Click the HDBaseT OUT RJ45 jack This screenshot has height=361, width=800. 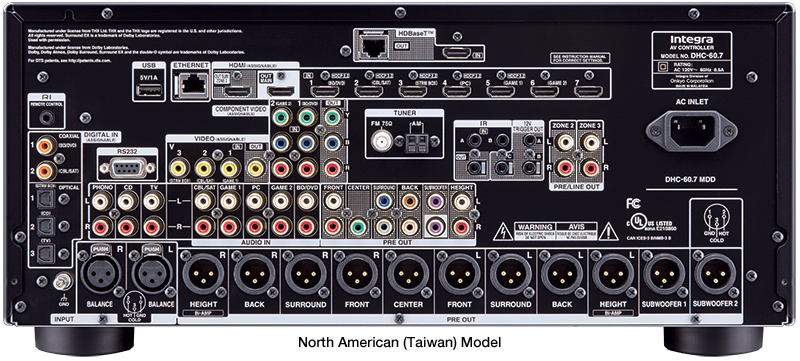click(374, 47)
